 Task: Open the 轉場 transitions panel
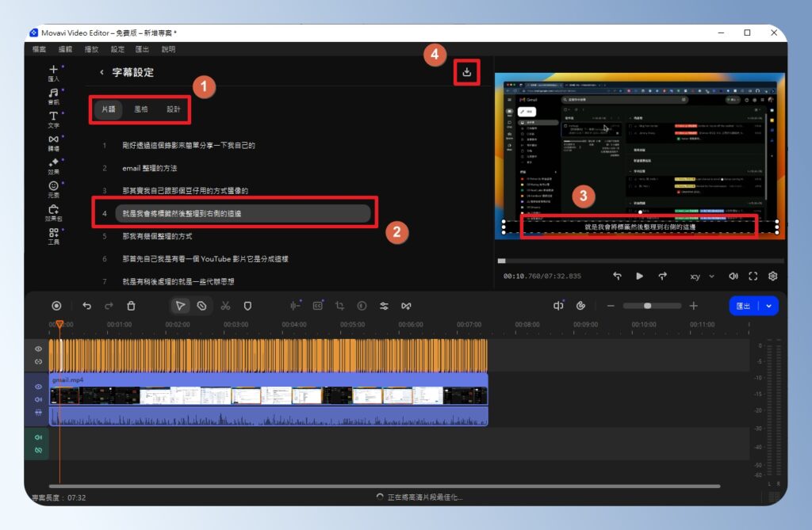(x=54, y=143)
